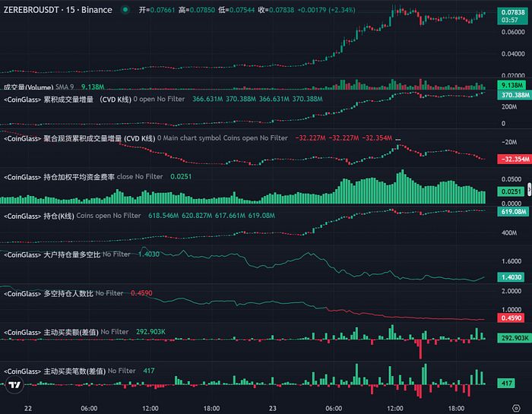Click the current price label 0.07838 on the axis
532x414 pixels.
pos(512,13)
